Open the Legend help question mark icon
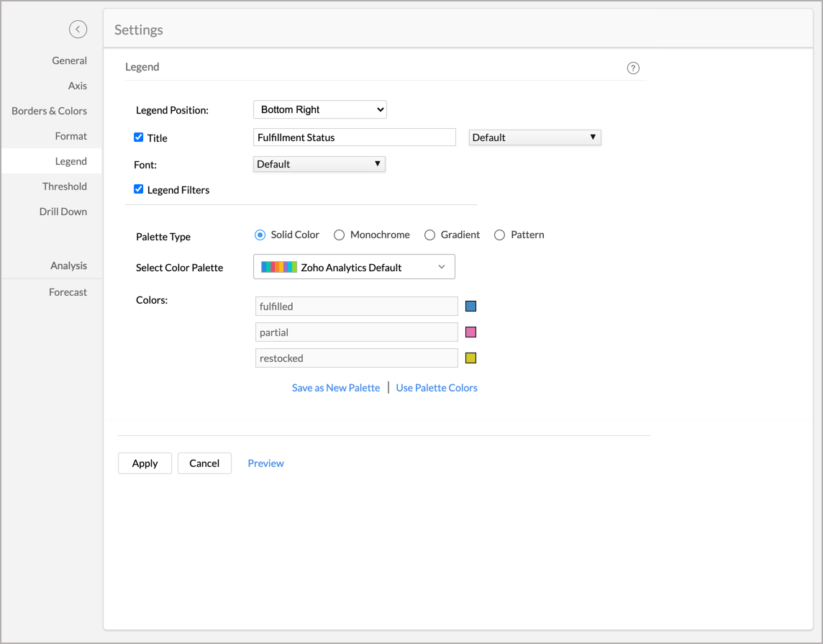Viewport: 823px width, 644px height. (x=633, y=68)
